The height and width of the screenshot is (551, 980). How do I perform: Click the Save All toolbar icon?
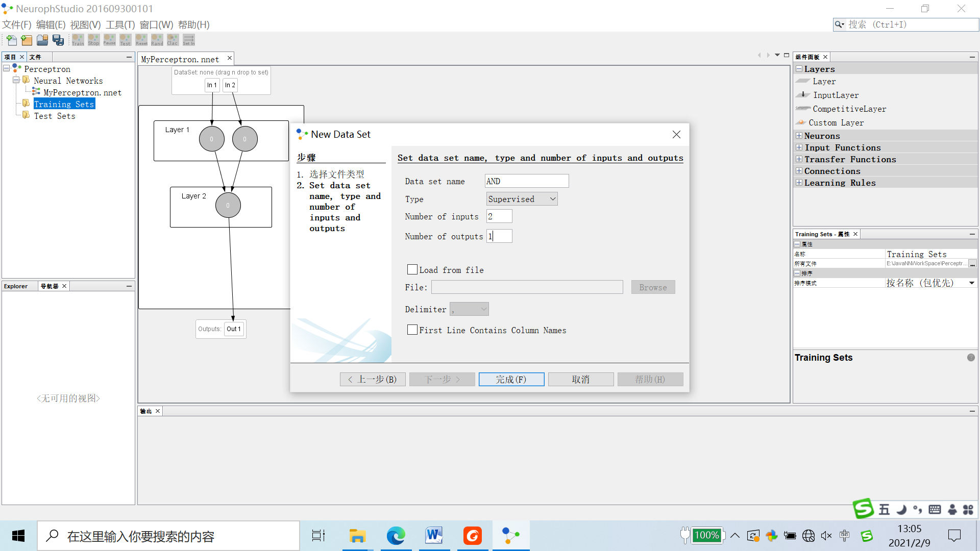point(58,40)
